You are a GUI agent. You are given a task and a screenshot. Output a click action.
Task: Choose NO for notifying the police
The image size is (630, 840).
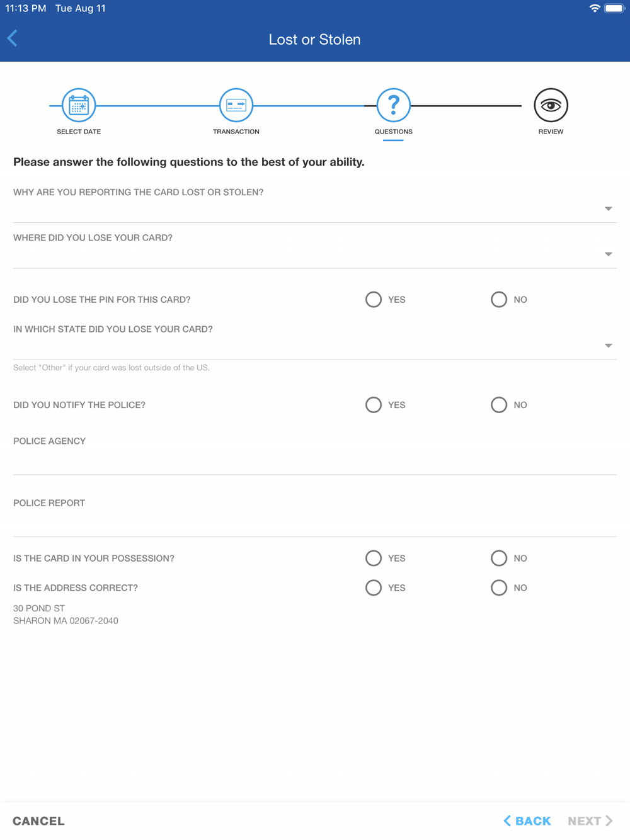point(499,404)
